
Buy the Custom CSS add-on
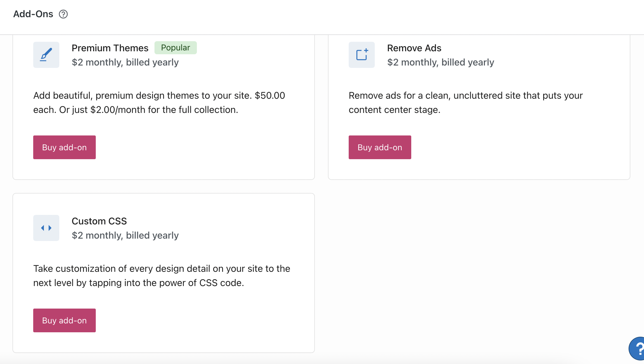tap(64, 320)
